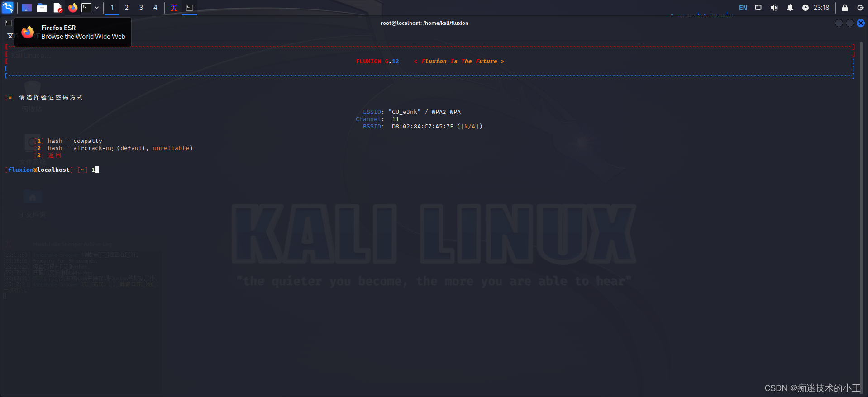Click the Show Desktop panel icon
The width and height of the screenshot is (868, 397).
click(x=27, y=8)
